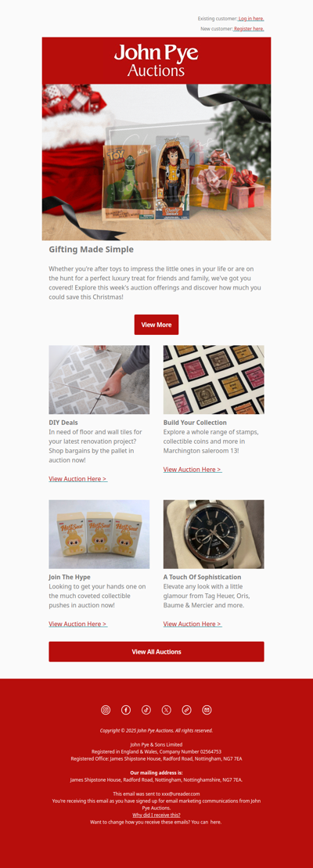Open the Instagram icon in footer
This screenshot has width=313, height=868.
[106, 710]
